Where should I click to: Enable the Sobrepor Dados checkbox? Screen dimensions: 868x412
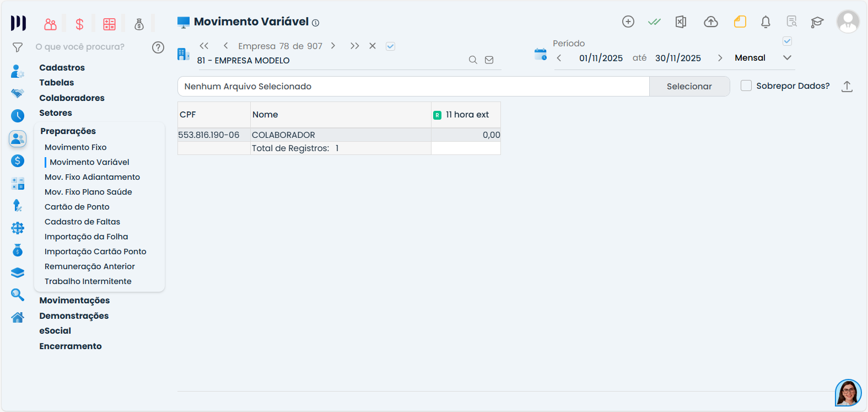746,86
